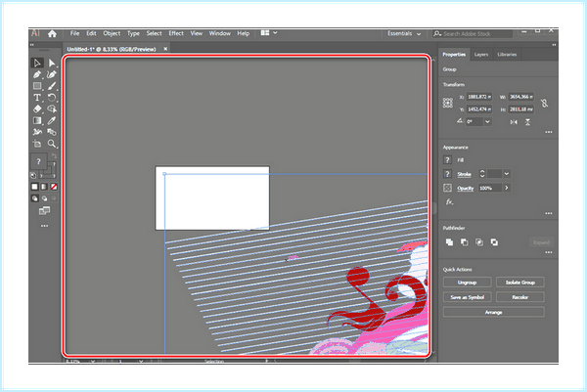Screen dimensions: 587x392
Task: Flip the selection horizontally
Action: point(514,122)
